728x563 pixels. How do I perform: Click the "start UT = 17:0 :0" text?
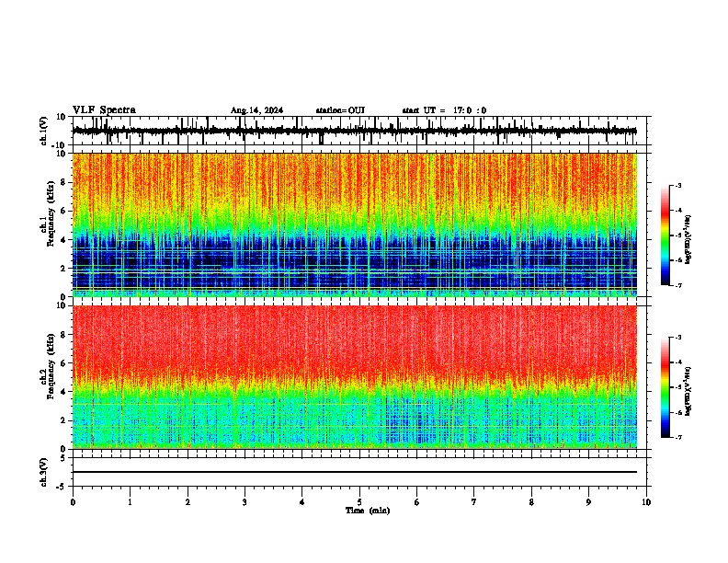click(444, 110)
